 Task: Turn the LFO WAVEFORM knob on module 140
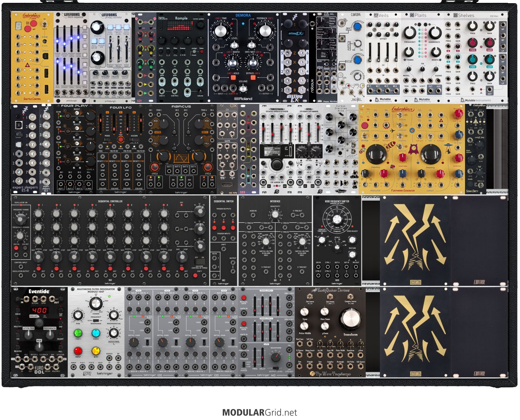click(276, 358)
